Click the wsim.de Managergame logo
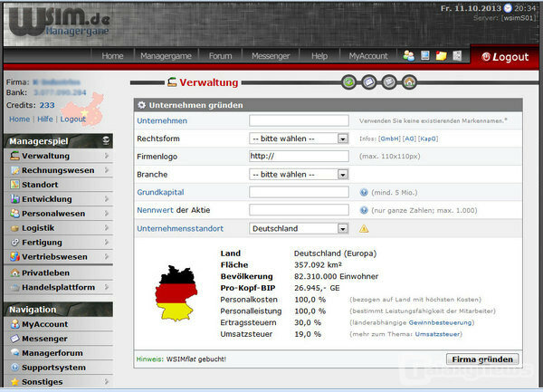Screen dimensions: 543x392 pos(59,22)
